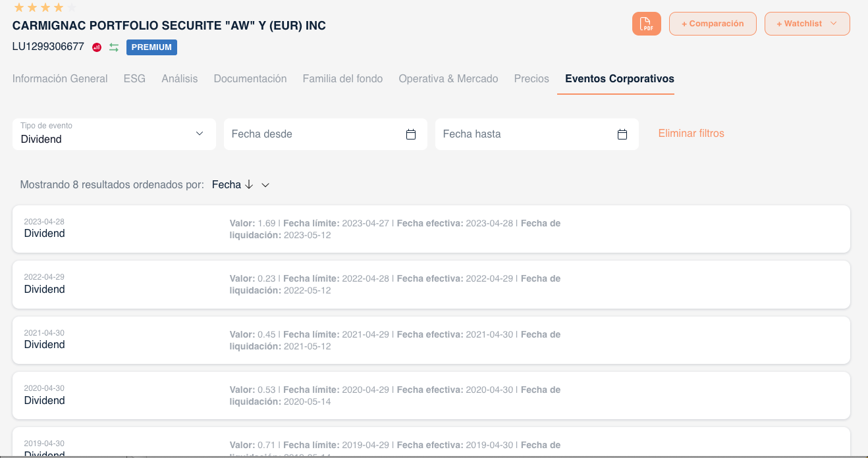Image resolution: width=868 pixels, height=458 pixels.
Task: Click the liquidación date 2023-05-12
Action: [308, 235]
